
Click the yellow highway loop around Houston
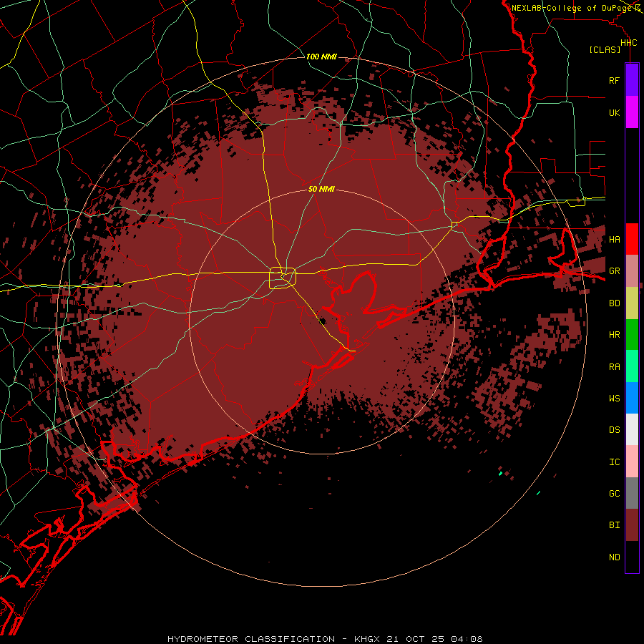point(283,278)
